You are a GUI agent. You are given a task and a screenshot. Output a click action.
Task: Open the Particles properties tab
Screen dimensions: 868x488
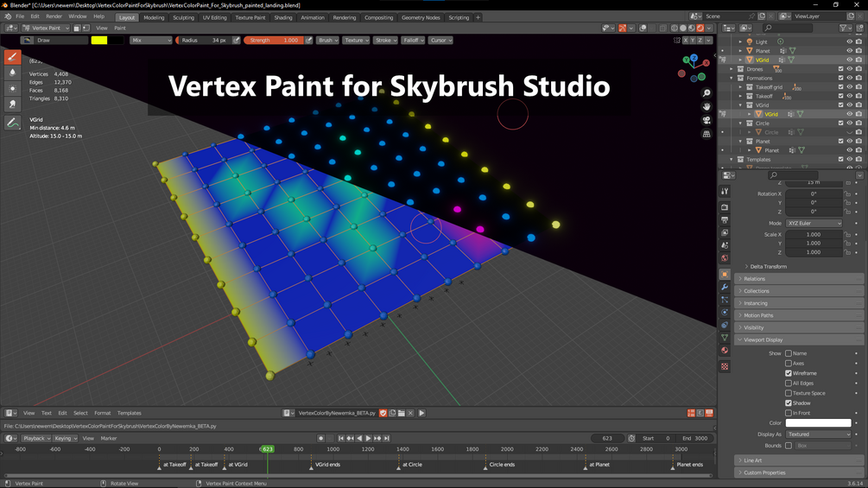pyautogui.click(x=725, y=300)
